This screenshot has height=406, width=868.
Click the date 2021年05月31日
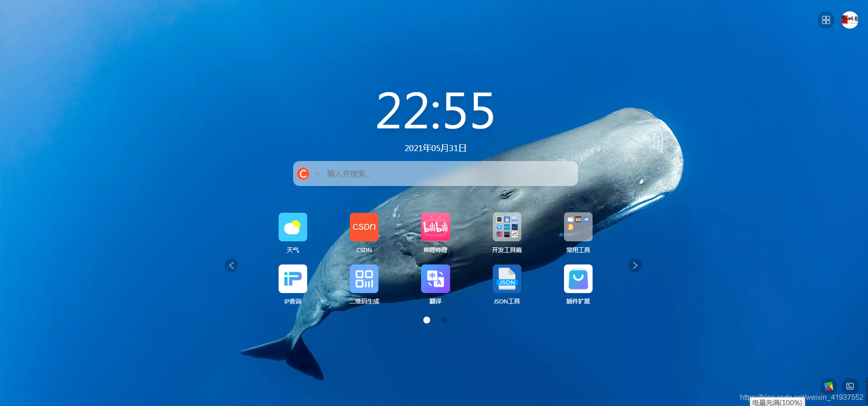436,148
